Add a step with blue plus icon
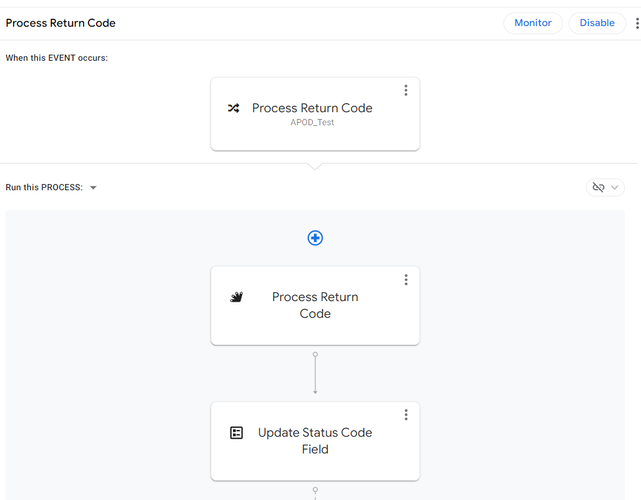The image size is (641, 500). (x=315, y=238)
